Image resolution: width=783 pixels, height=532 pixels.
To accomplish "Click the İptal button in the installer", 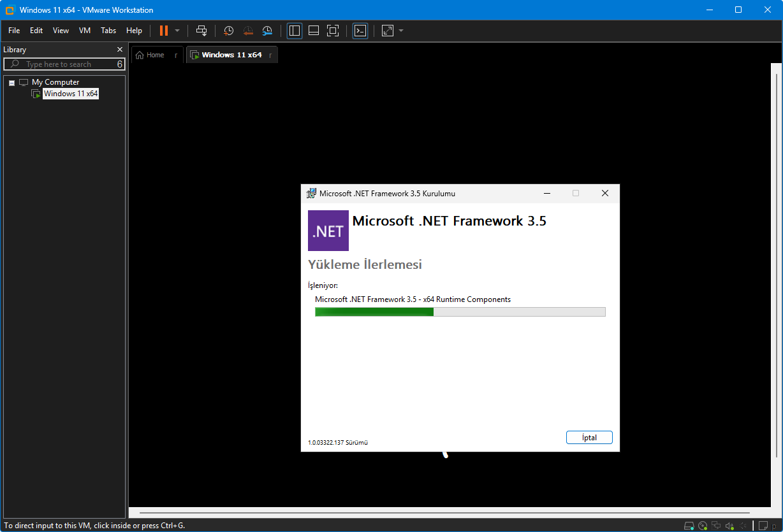I will pyautogui.click(x=589, y=438).
